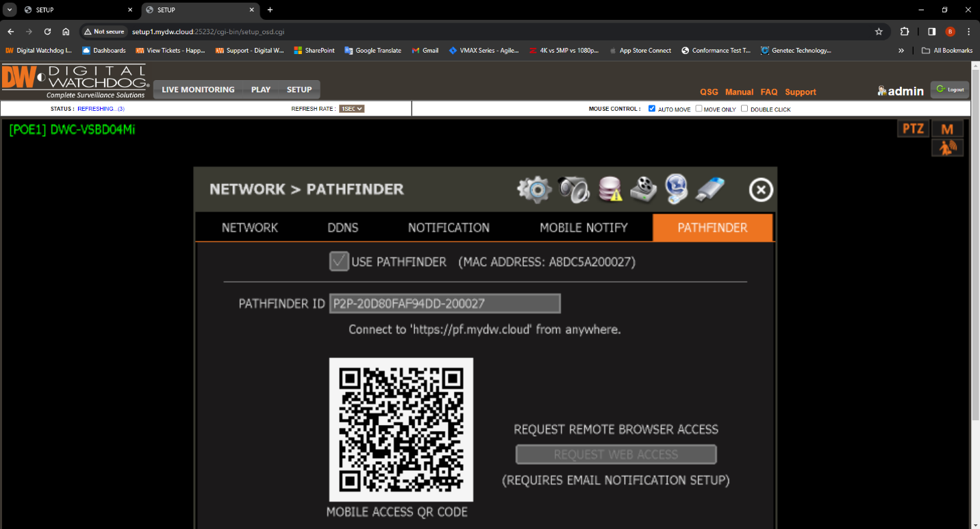Click the PTZ control button
The image size is (980, 529).
tap(913, 129)
